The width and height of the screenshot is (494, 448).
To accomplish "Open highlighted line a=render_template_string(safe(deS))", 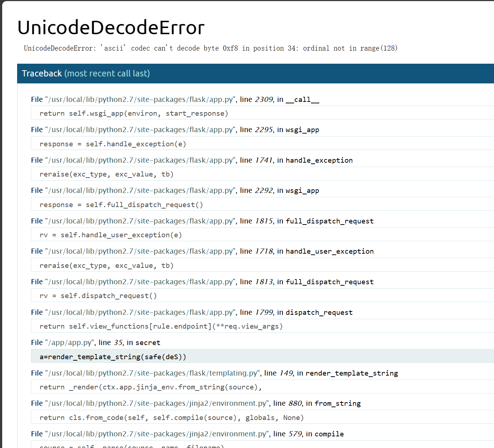I will click(262, 357).
